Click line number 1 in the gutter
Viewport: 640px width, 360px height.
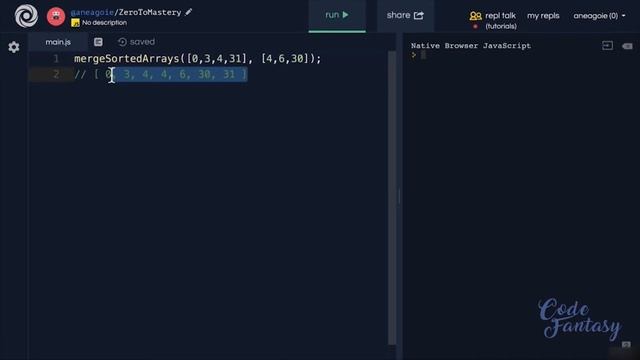tap(56, 59)
